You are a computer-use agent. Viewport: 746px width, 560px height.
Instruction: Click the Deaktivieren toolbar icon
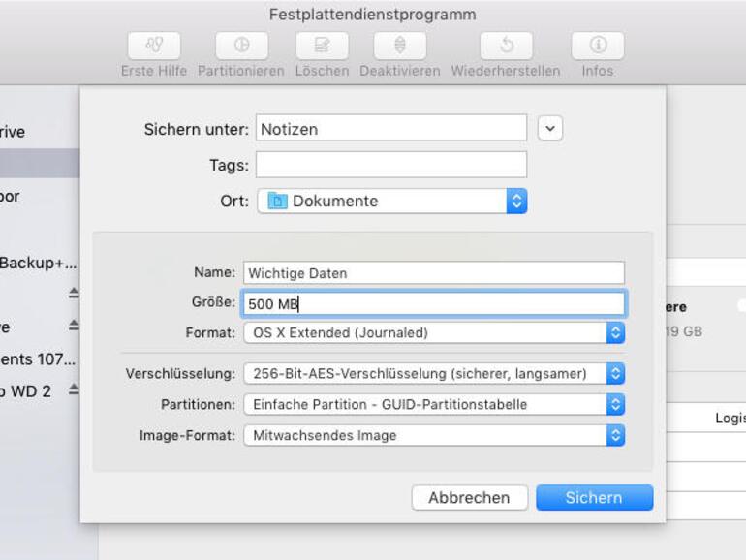click(x=400, y=46)
